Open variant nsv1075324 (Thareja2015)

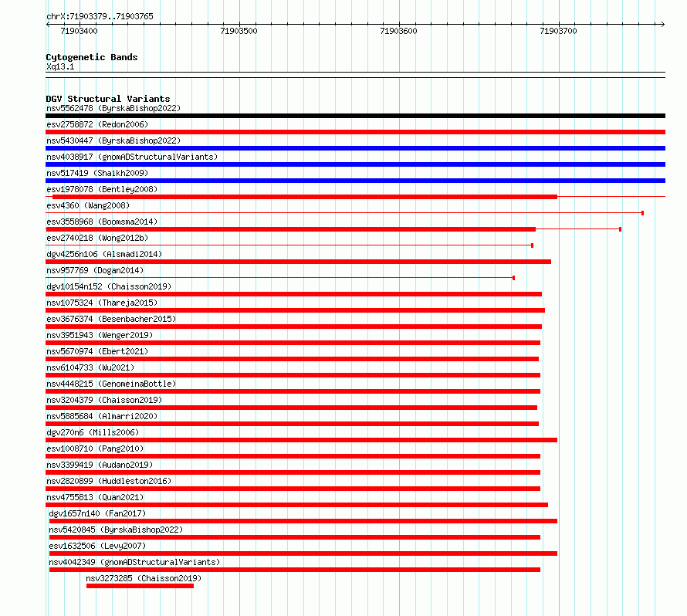(x=102, y=303)
